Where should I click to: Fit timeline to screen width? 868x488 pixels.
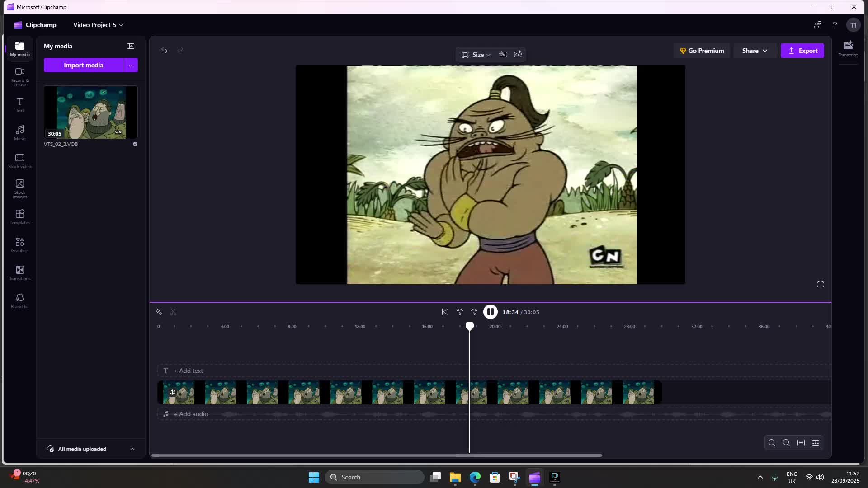[801, 443]
